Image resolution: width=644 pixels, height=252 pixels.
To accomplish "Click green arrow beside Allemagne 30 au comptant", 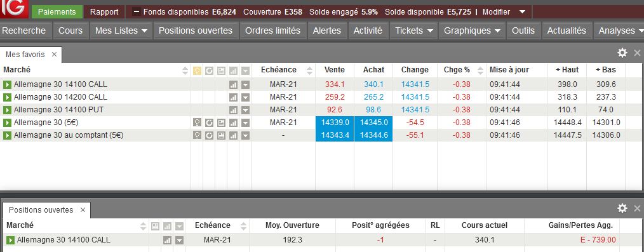I will [x=7, y=135].
